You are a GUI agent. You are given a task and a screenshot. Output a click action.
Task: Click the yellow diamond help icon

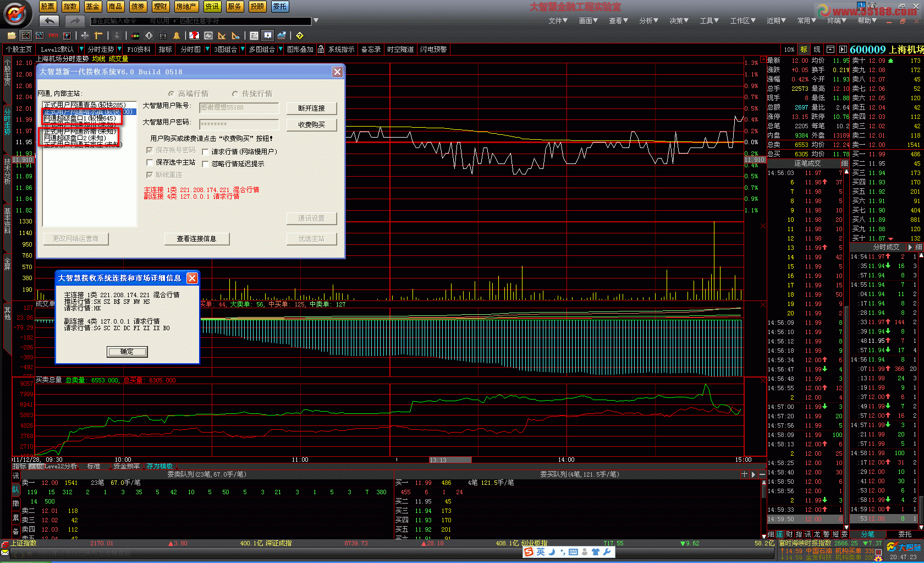(300, 36)
